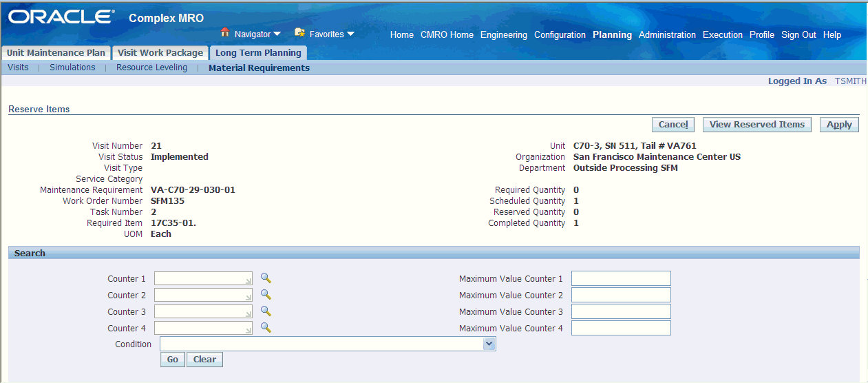The height and width of the screenshot is (383, 868).
Task: Open the Visits subtab
Action: [18, 68]
